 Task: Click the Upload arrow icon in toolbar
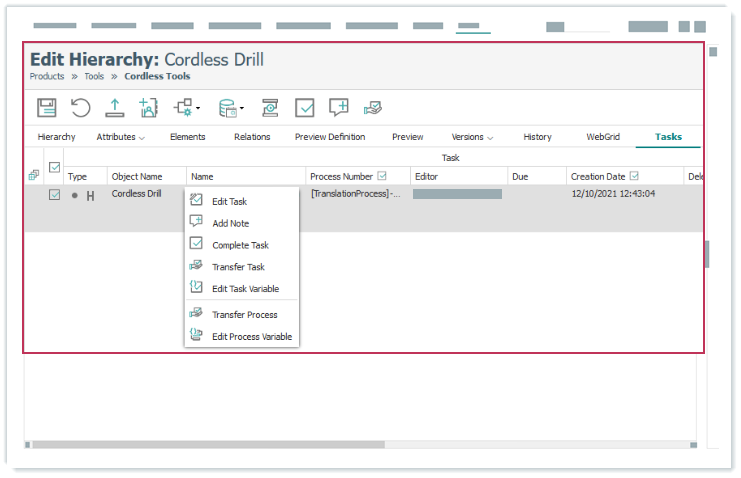pos(114,107)
